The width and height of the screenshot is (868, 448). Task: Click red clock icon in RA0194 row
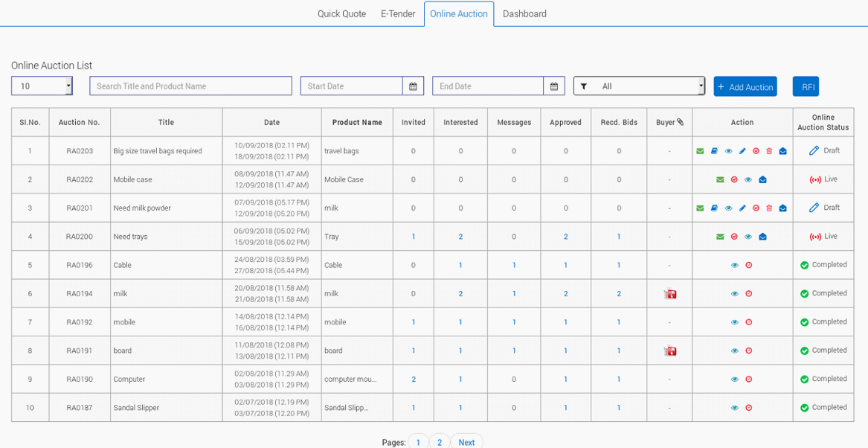pos(749,293)
